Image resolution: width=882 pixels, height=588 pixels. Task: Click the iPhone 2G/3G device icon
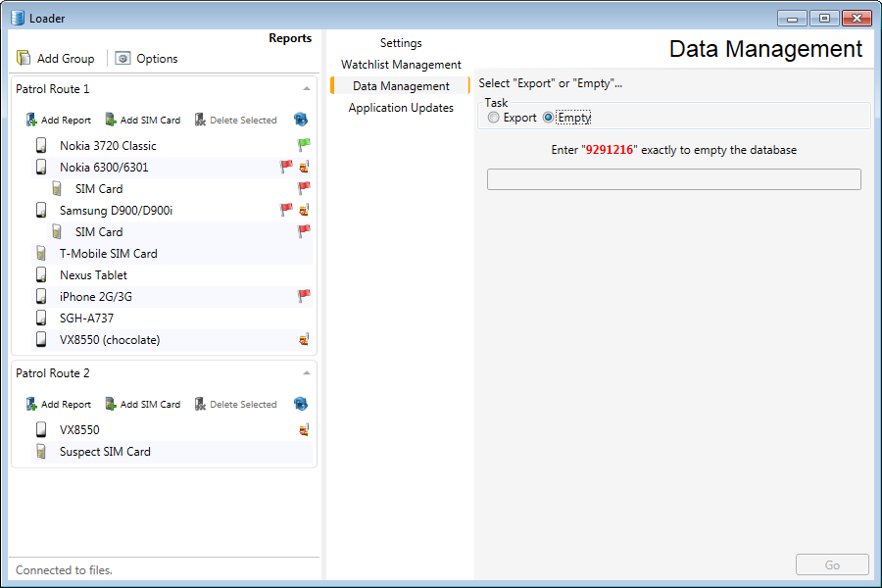(41, 296)
